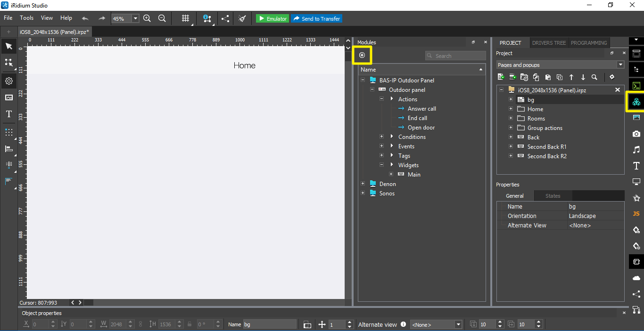Click the Send to Transfer button
This screenshot has height=331, width=644.
[x=316, y=18]
